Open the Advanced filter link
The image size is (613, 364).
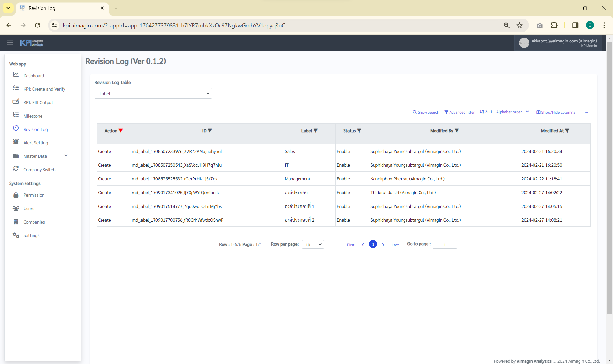pos(459,112)
